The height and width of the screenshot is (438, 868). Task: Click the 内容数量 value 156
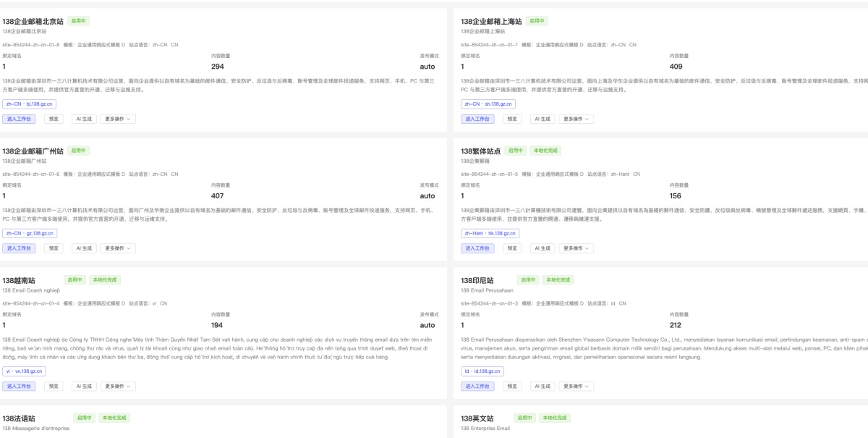coord(676,195)
